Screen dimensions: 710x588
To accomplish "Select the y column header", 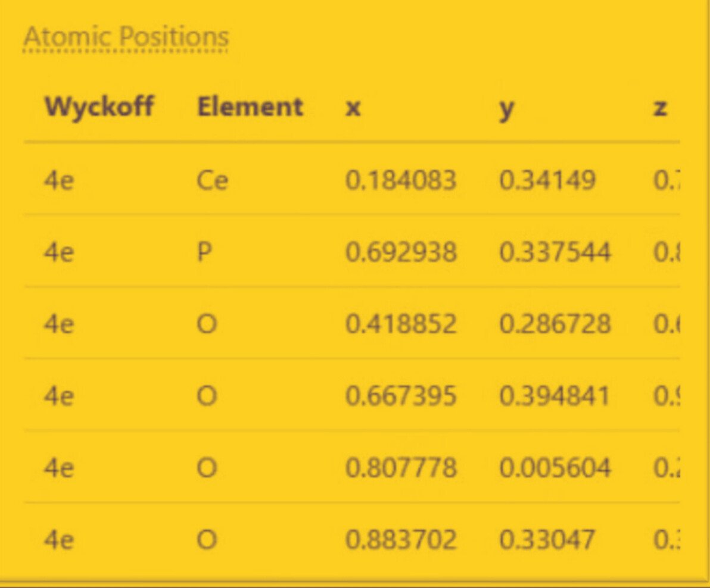I will pos(506,110).
